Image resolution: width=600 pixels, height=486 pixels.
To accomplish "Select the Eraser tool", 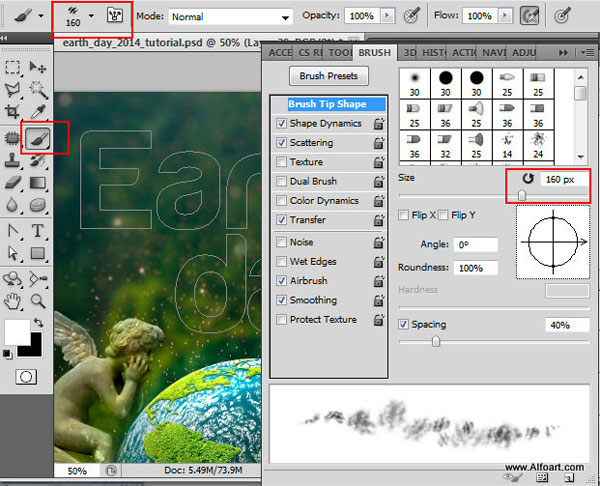I will point(13,183).
